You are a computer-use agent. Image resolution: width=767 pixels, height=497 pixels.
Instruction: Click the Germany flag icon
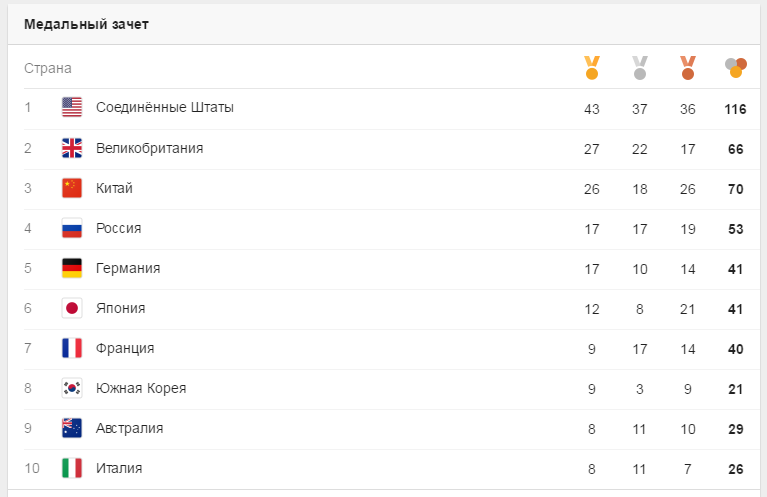72,268
